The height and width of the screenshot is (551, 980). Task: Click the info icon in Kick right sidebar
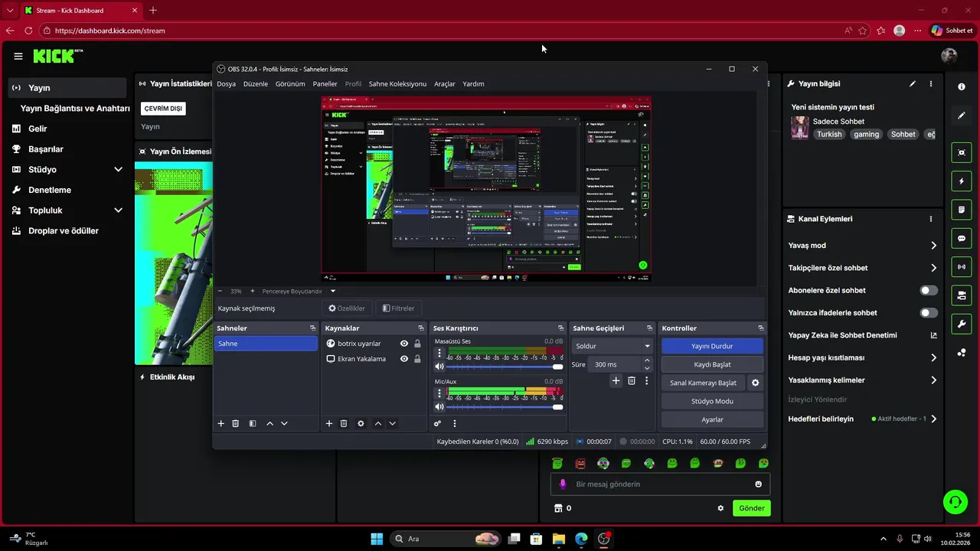pyautogui.click(x=962, y=86)
